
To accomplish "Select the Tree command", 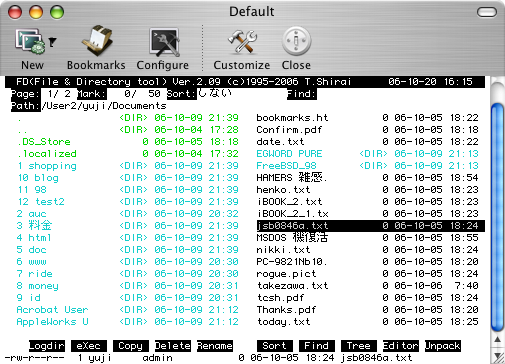I will point(359,346).
